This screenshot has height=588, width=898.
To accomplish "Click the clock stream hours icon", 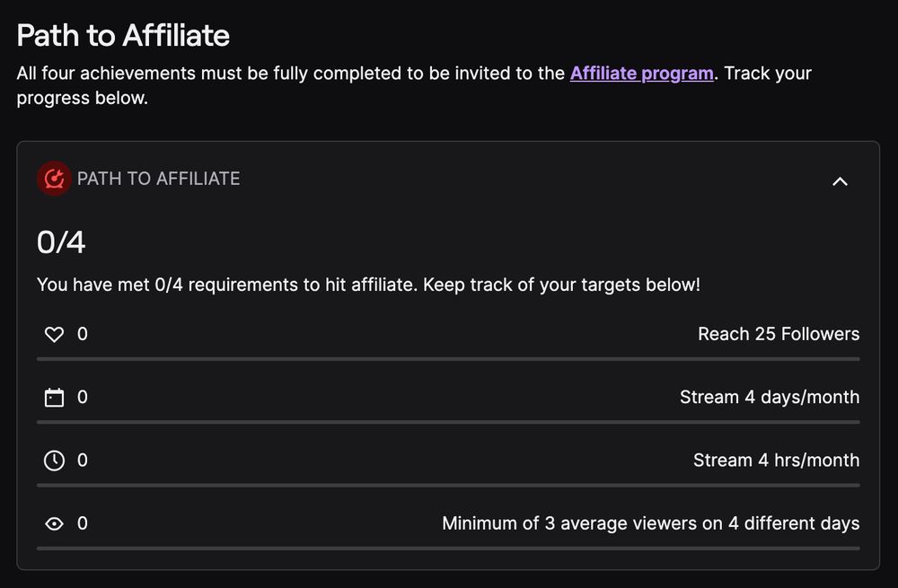I will pyautogui.click(x=54, y=461).
